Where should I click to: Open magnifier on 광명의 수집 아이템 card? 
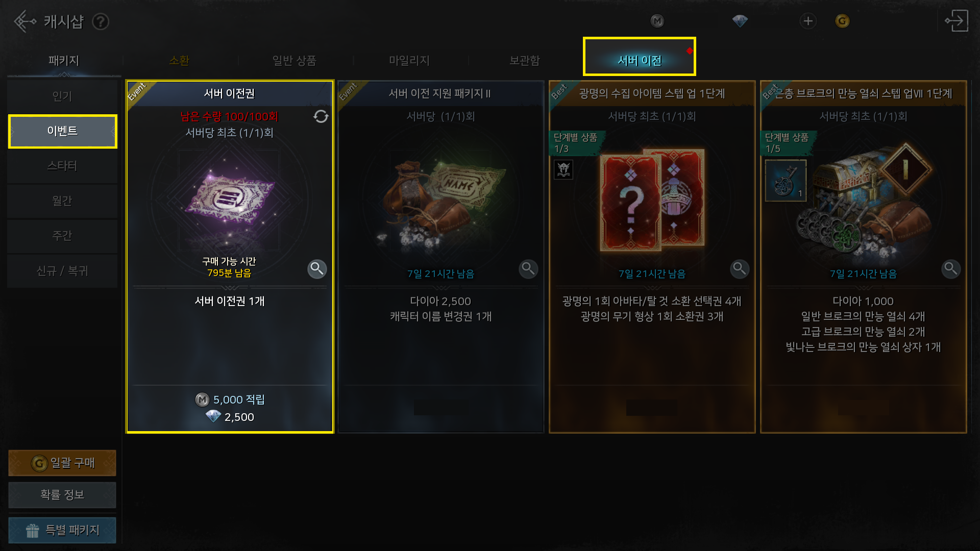[740, 268]
